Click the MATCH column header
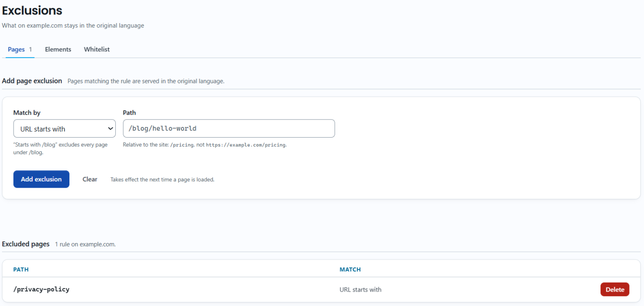Viewport: 644px width, 306px height. pyautogui.click(x=350, y=269)
